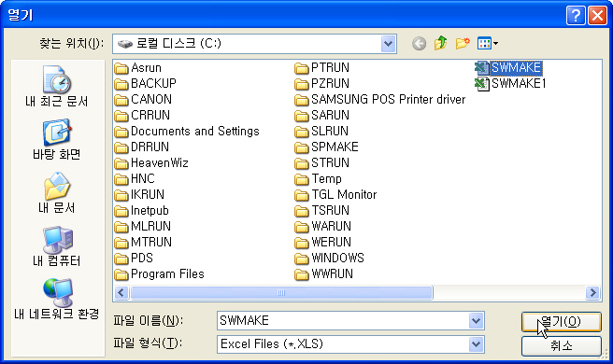Select the CANON folder

(143, 100)
